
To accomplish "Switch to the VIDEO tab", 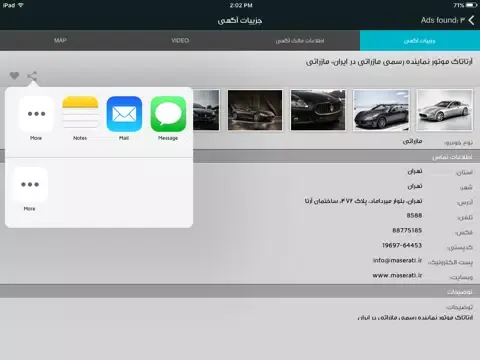I will pos(180,40).
